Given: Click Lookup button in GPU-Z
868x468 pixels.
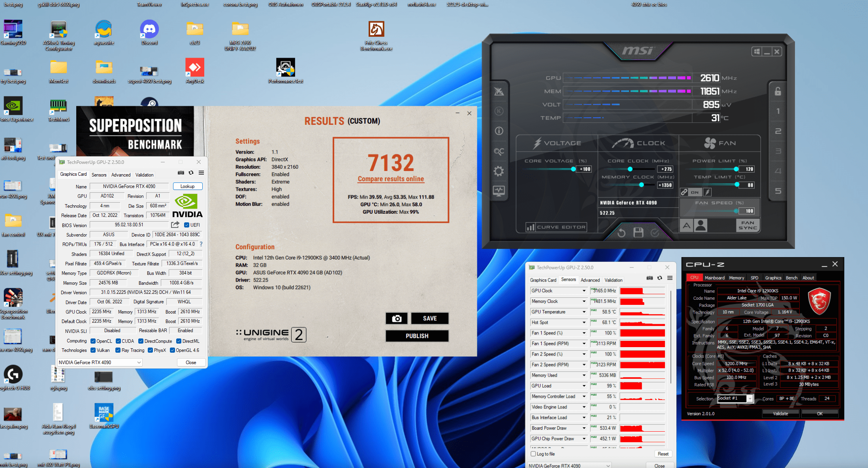Looking at the screenshot, I should coord(188,186).
